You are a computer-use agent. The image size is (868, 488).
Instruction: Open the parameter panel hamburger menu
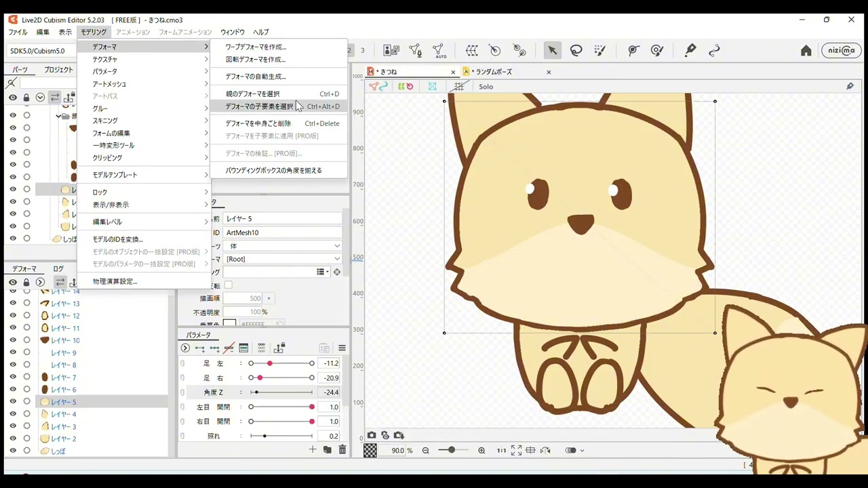pos(342,348)
